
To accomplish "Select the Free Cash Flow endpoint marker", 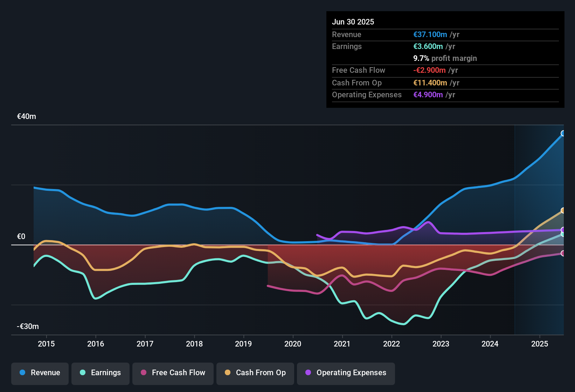I will pyautogui.click(x=563, y=253).
